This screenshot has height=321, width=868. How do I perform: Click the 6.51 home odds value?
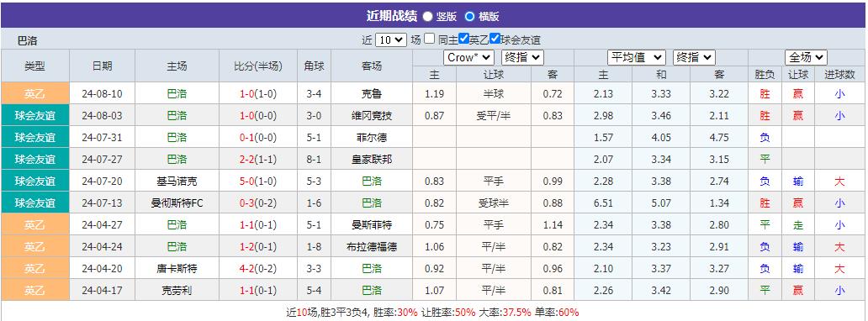coord(602,203)
